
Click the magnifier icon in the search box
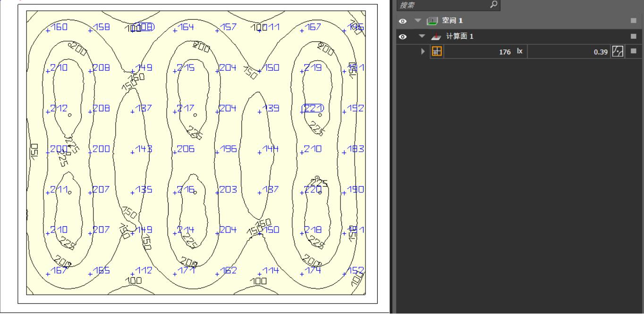click(493, 5)
